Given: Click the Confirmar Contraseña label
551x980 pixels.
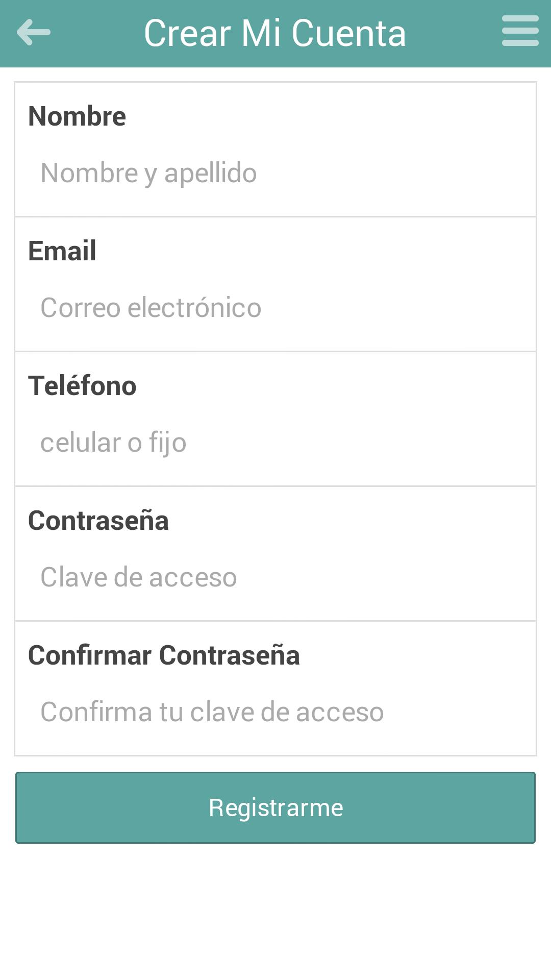Looking at the screenshot, I should 164,655.
